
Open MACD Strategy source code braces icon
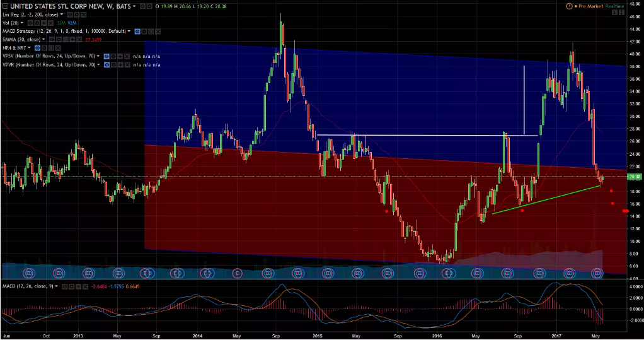(151, 32)
